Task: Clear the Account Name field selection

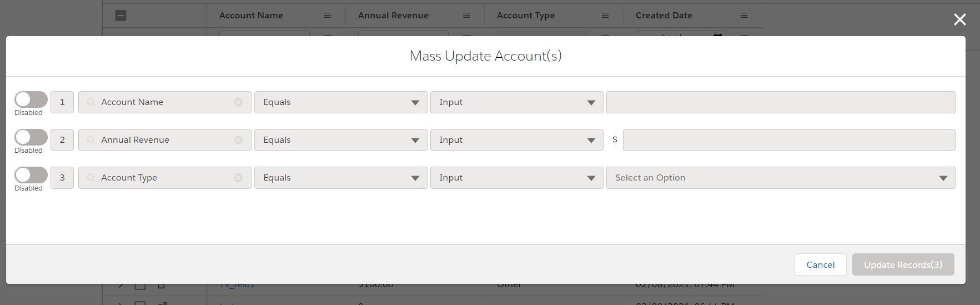Action: click(x=238, y=102)
